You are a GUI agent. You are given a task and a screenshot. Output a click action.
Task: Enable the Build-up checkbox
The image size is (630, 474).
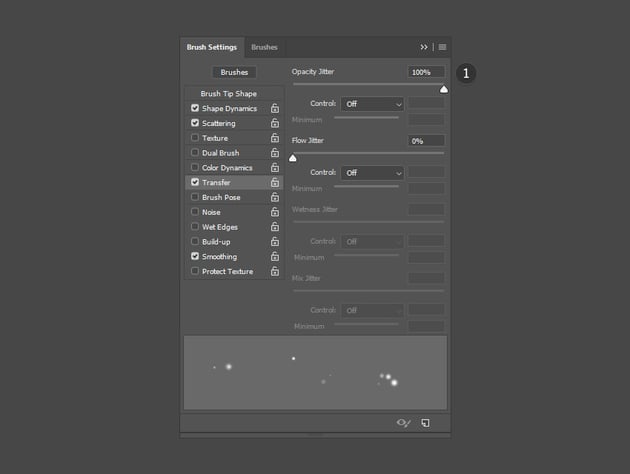click(x=195, y=241)
